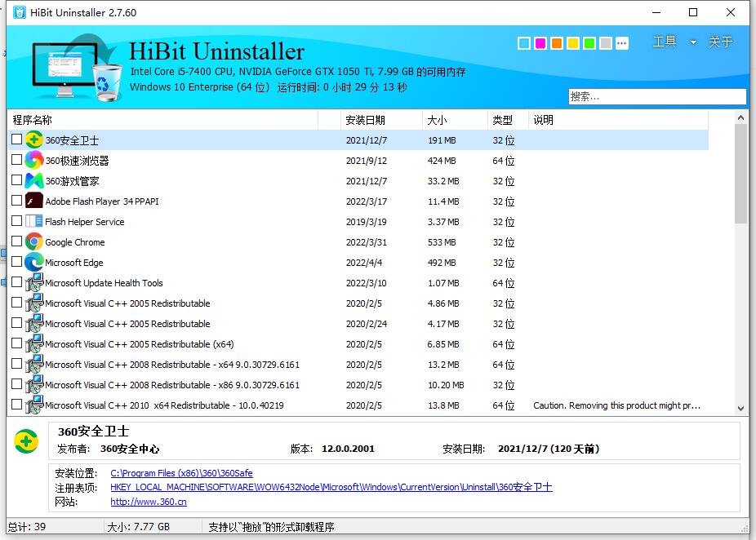
Task: Click the list scrollbar down arrow
Action: (x=740, y=409)
